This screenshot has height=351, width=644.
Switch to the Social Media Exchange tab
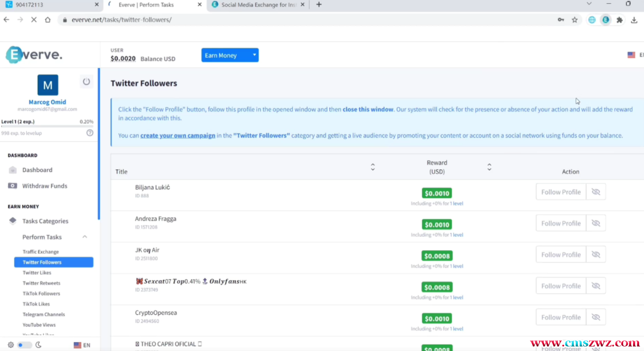259,5
